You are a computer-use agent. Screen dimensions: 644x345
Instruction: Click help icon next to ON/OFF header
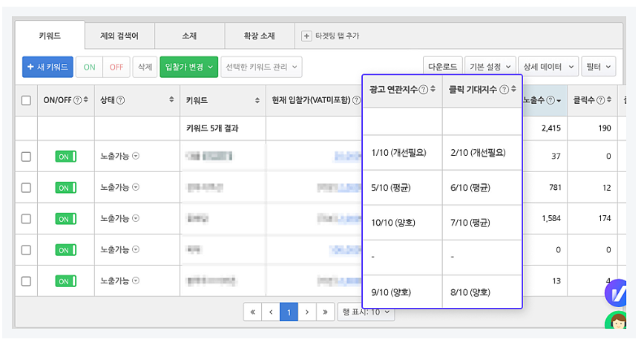pos(77,100)
